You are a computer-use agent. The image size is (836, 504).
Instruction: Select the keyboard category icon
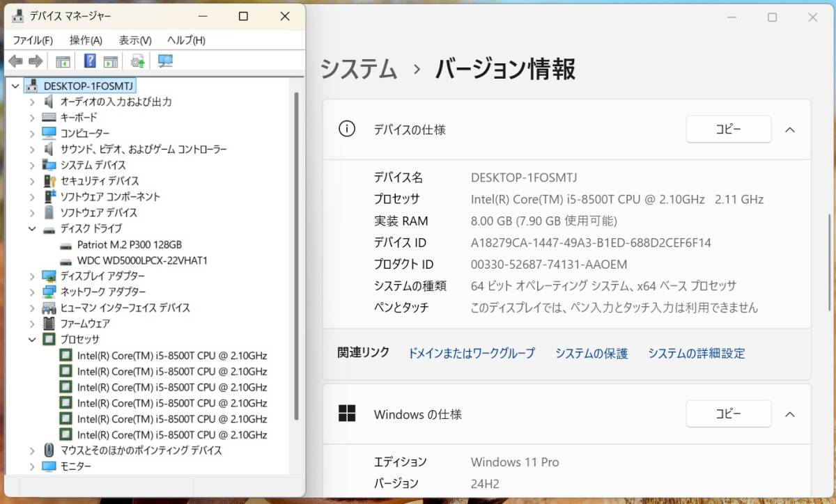(49, 118)
